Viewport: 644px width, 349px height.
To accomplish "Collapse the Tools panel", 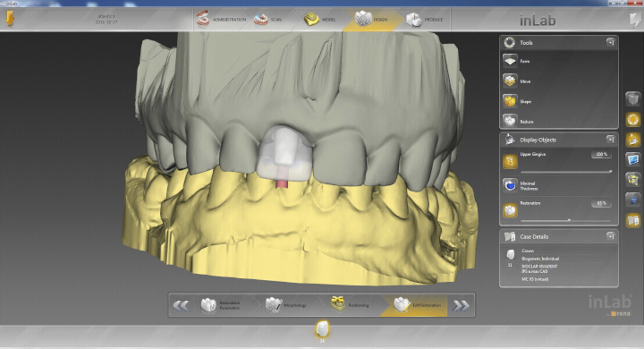I will click(x=610, y=42).
